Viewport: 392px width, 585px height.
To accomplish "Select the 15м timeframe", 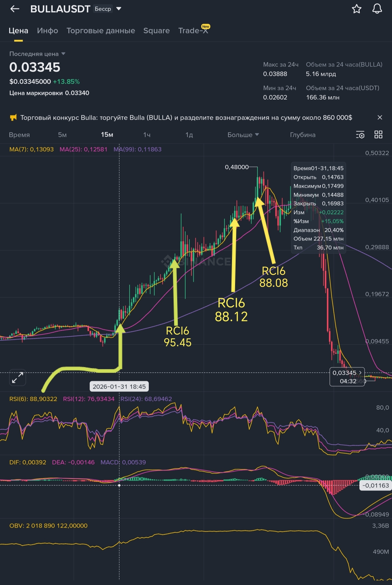I will [x=107, y=135].
